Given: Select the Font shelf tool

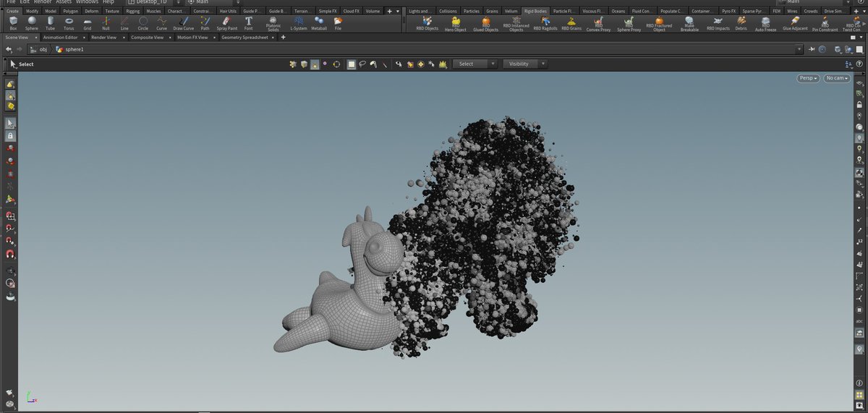Looking at the screenshot, I should click(x=248, y=23).
